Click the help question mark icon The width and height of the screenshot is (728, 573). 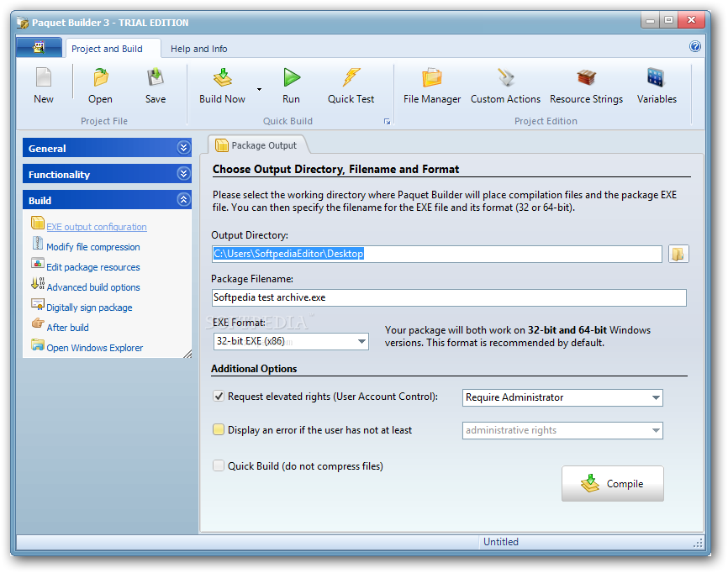coord(694,46)
